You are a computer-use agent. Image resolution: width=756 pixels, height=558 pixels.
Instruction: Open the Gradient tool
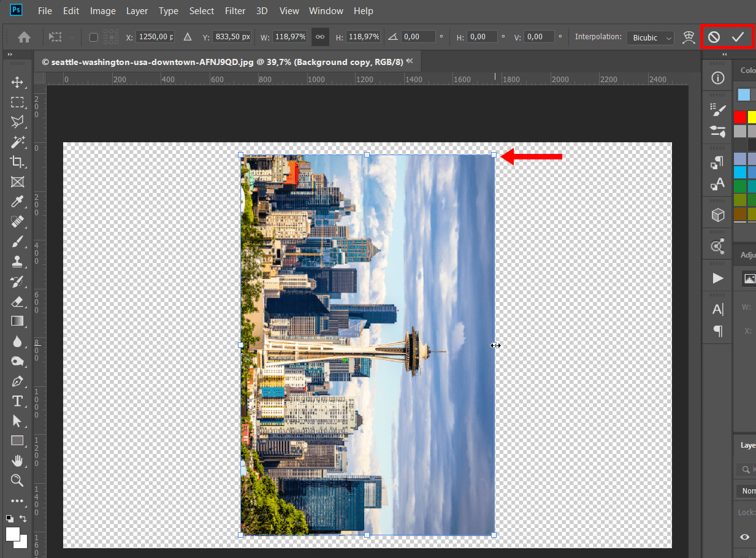tap(17, 321)
